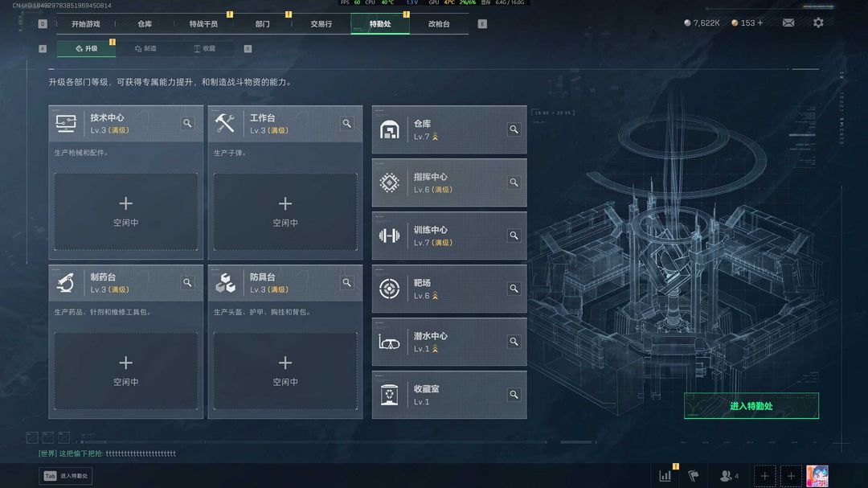Click the first empty squad plus slot
This screenshot has width=868, height=488.
764,476
